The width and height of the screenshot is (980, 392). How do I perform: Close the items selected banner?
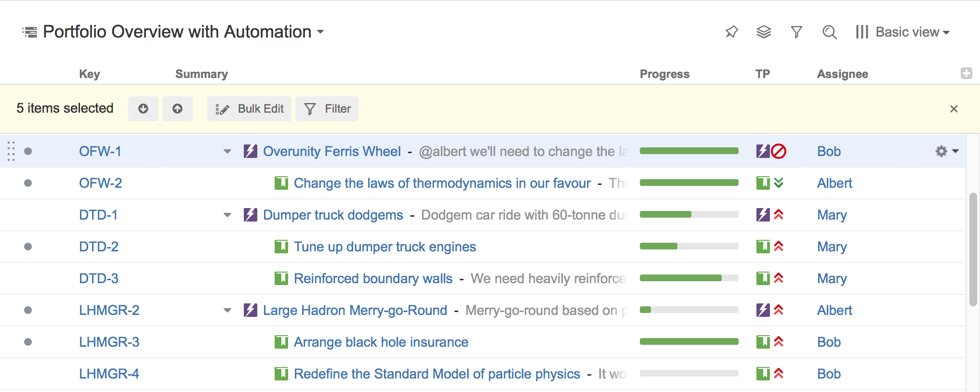point(954,109)
